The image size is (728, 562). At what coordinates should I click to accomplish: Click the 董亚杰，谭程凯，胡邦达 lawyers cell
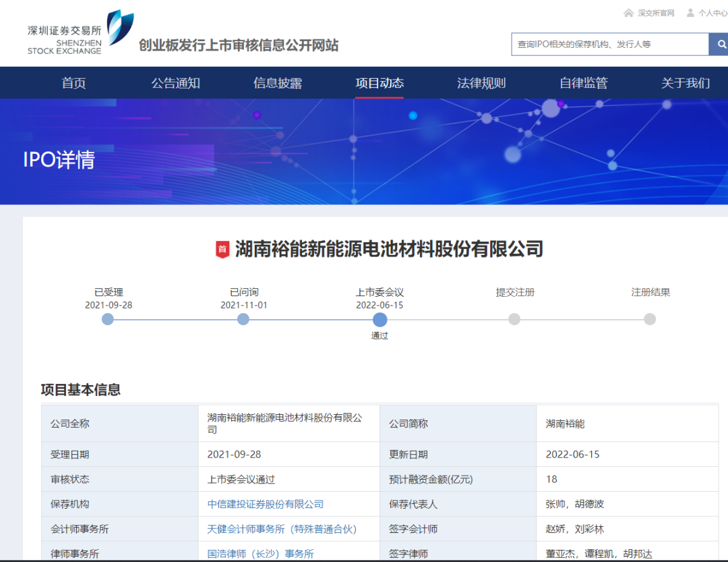pyautogui.click(x=628, y=552)
